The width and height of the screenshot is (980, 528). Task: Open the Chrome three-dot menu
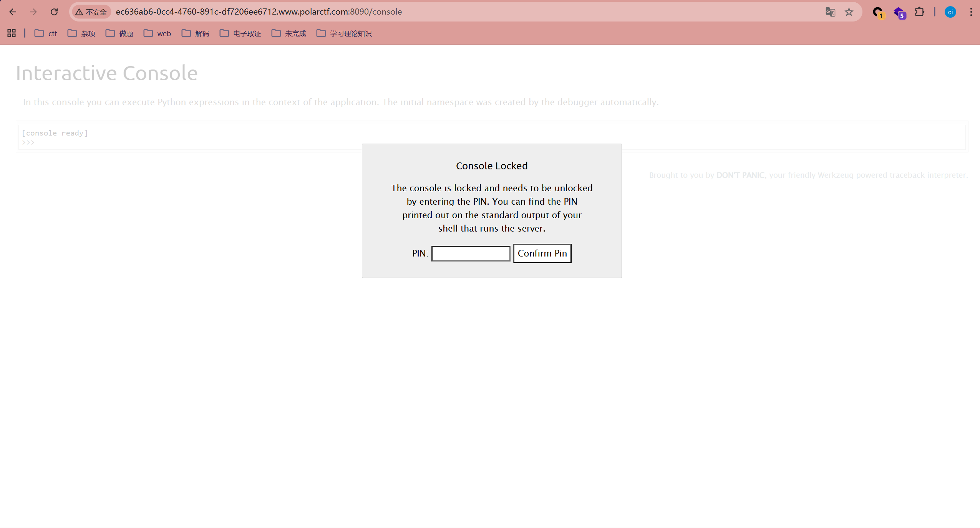point(971,12)
